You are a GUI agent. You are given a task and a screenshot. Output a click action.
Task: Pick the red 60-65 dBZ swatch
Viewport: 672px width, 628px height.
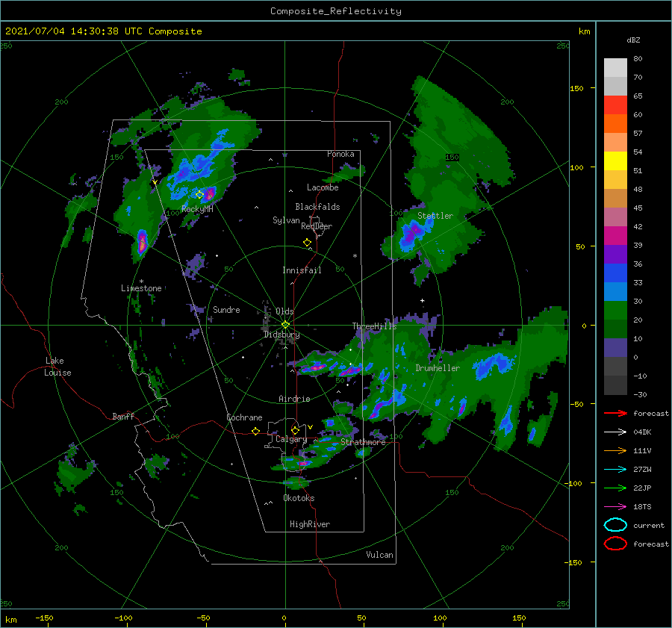[x=615, y=105]
